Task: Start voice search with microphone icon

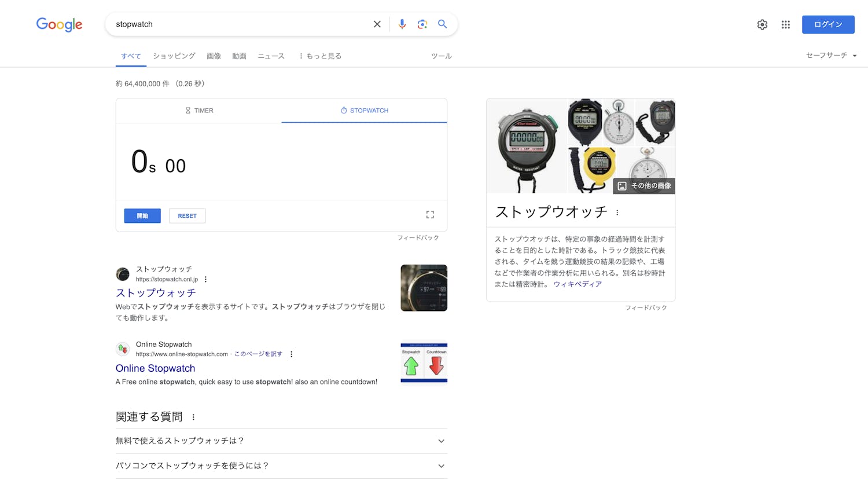Action: coord(402,24)
